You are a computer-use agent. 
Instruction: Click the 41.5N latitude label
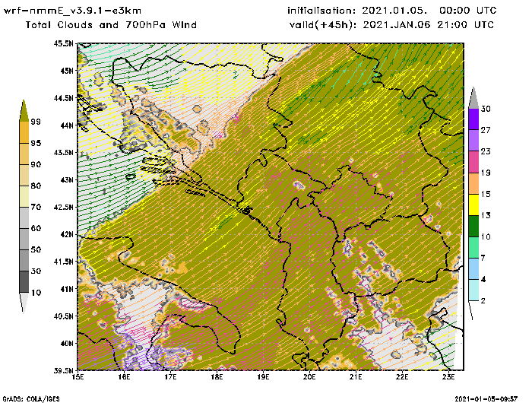tap(63, 262)
